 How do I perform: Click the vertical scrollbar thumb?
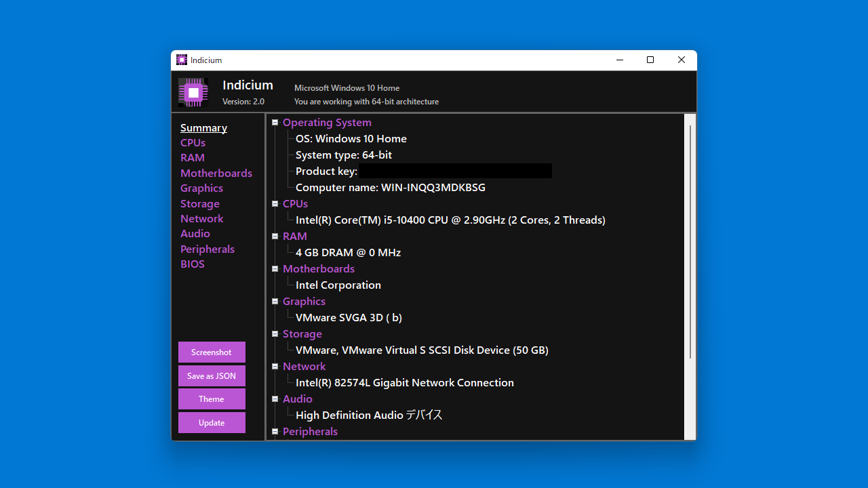(x=690, y=242)
